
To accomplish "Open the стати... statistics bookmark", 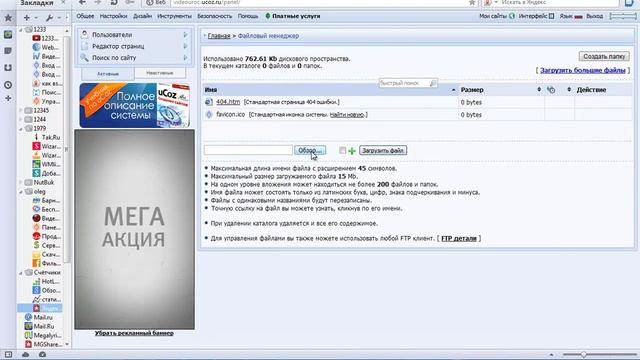I will (46, 299).
